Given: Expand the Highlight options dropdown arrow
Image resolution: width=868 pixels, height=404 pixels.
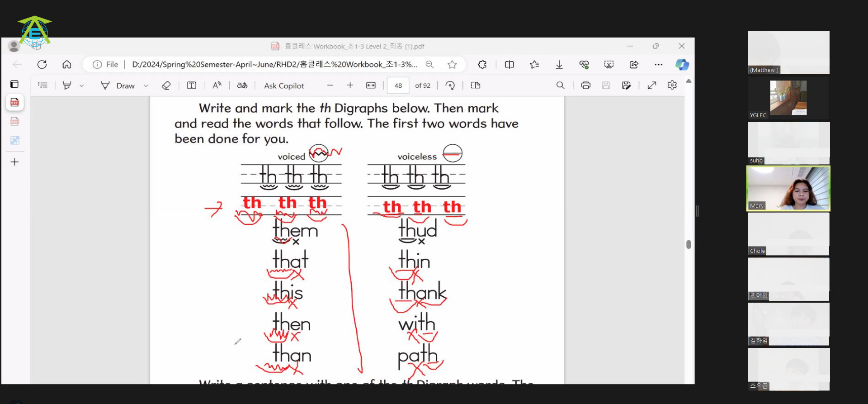Looking at the screenshot, I should (82, 86).
